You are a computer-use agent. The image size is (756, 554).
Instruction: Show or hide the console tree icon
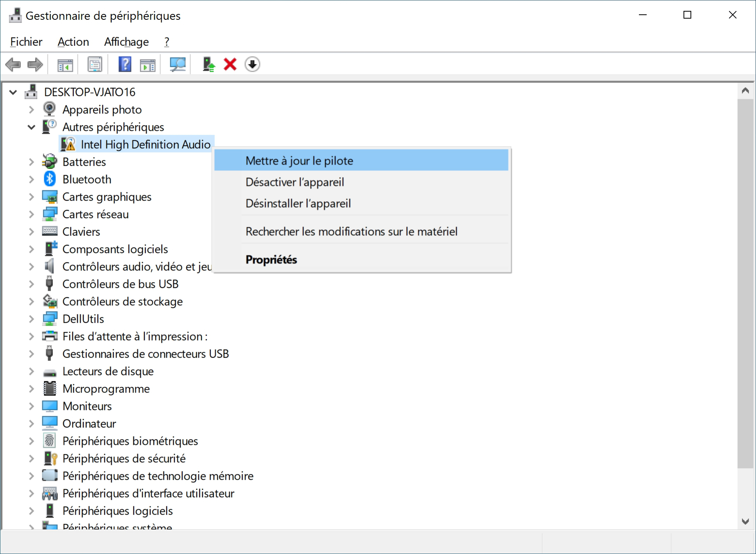(65, 64)
